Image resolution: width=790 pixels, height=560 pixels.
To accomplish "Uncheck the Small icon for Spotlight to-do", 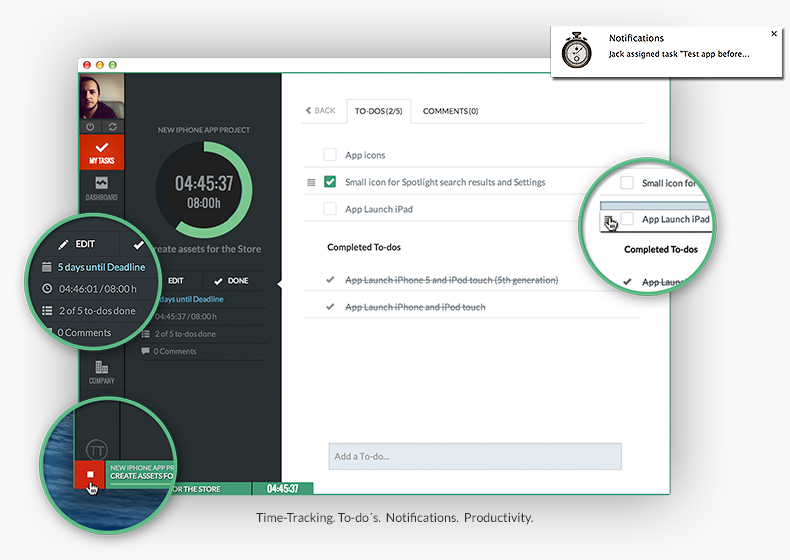I will [x=330, y=182].
